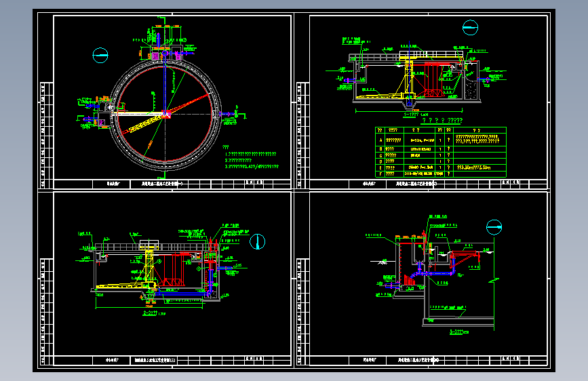Click the red scraper arm right of plan centre
Viewport: 588px width, 381px height.
(x=190, y=104)
